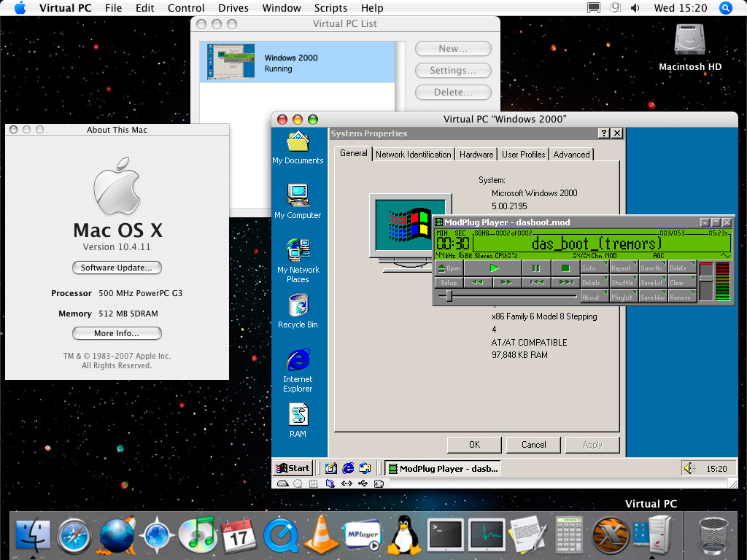Viewport: 747px width, 560px height.
Task: Click Open in ModPlug Player
Action: (449, 268)
